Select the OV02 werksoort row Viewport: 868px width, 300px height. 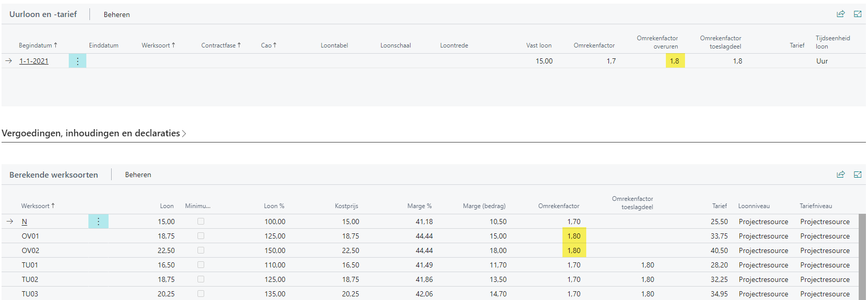[x=31, y=250]
